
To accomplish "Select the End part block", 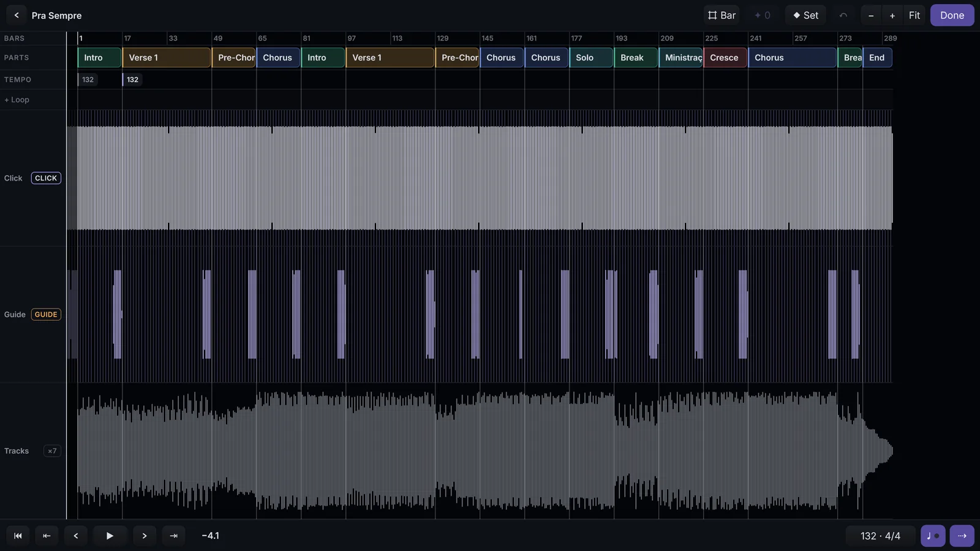I will (x=877, y=58).
